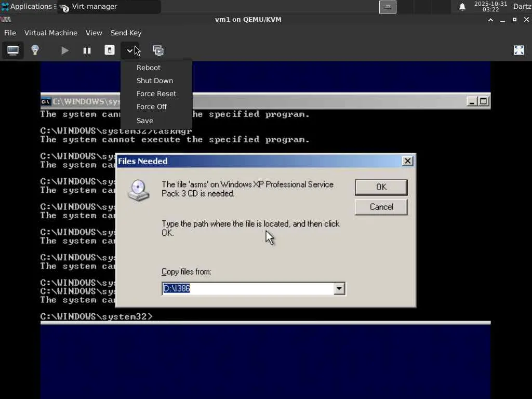Click the virt-manager window menu icon
The width and height of the screenshot is (532, 399).
6,20
